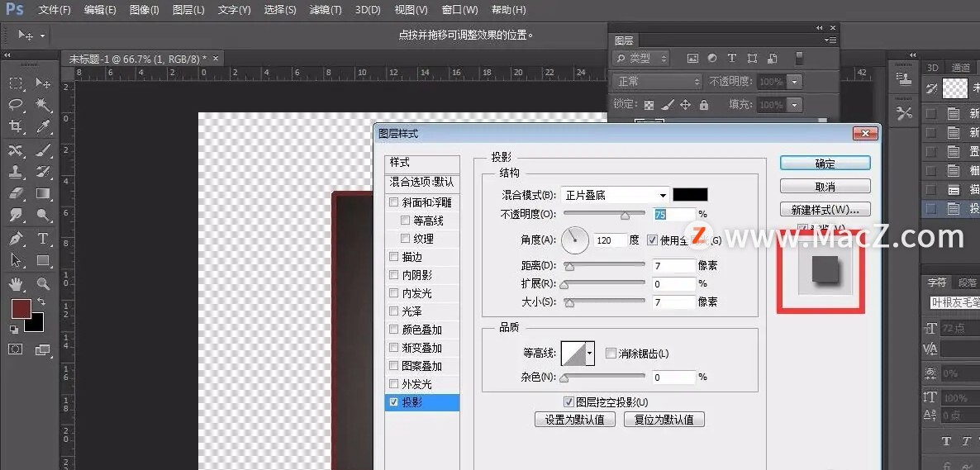Viewport: 980px width, 470px height.
Task: Select the Clone Stamp tool
Action: click(x=16, y=171)
